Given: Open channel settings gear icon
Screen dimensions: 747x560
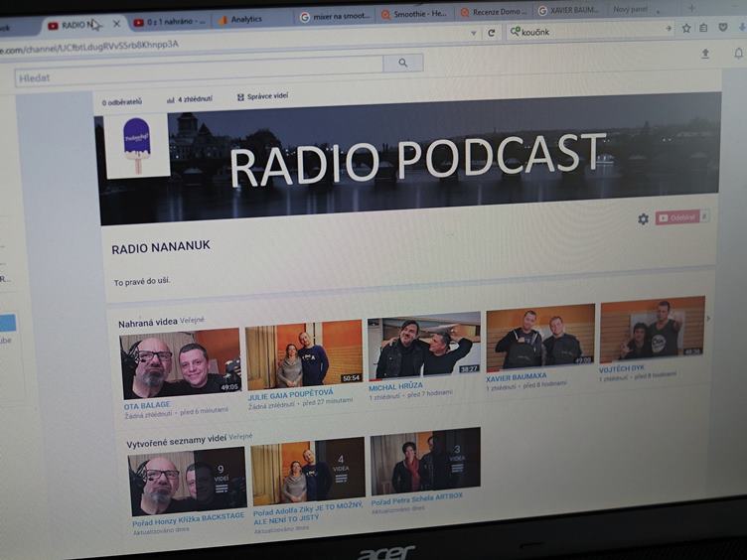Looking at the screenshot, I should pos(643,219).
